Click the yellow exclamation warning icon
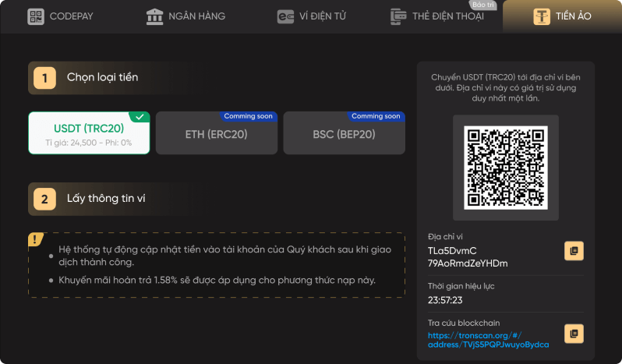 coord(36,239)
